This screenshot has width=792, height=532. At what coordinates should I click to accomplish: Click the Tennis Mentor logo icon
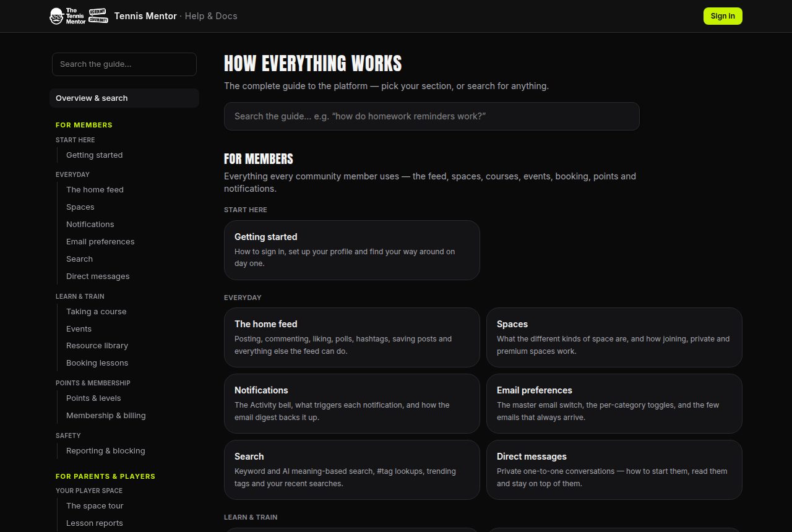pos(79,16)
